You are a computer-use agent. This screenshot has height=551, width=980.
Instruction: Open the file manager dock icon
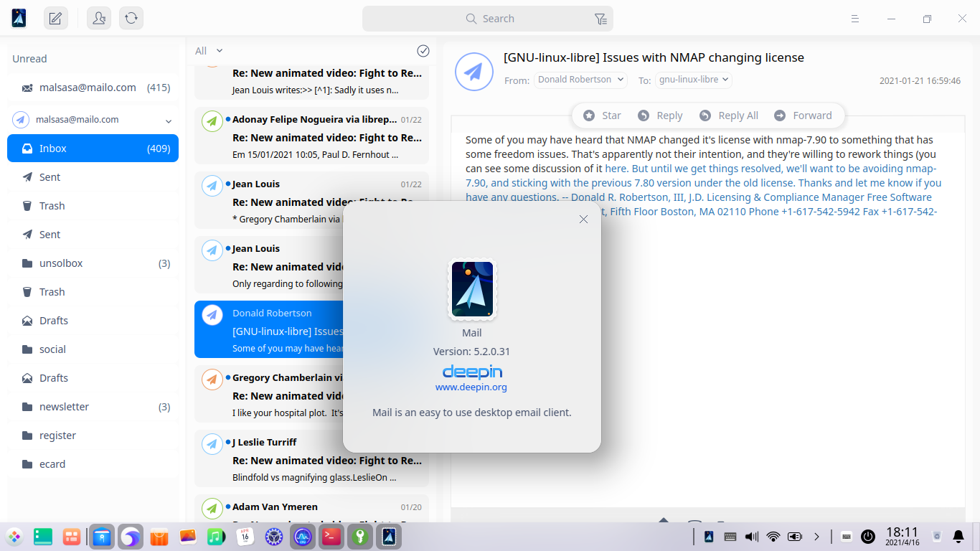[102, 536]
